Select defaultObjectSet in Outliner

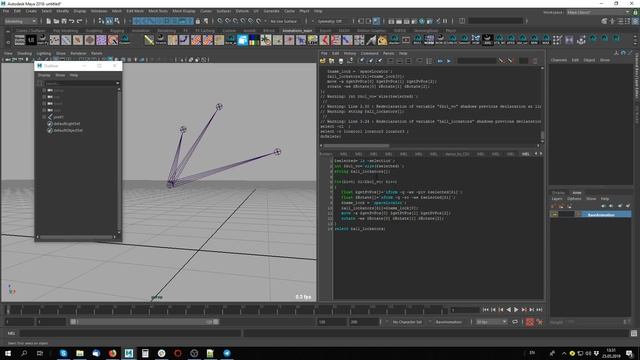coord(68,131)
